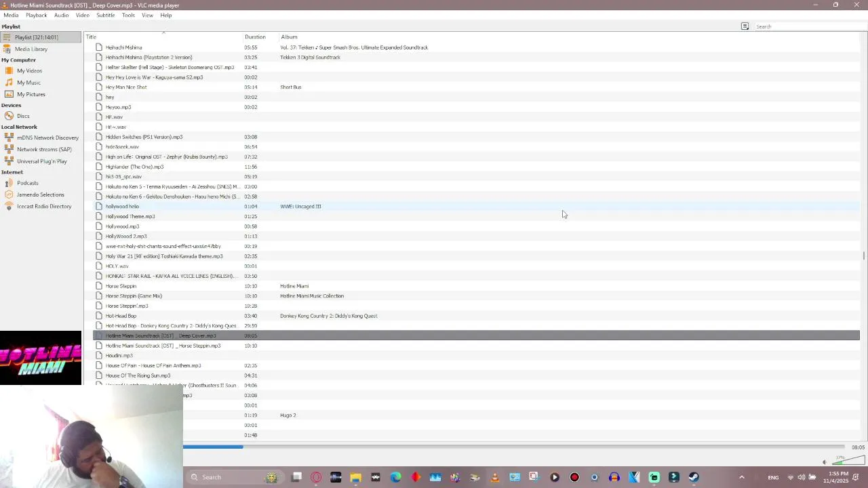This screenshot has height=488, width=868.
Task: Open the Tools menu
Action: (x=128, y=15)
